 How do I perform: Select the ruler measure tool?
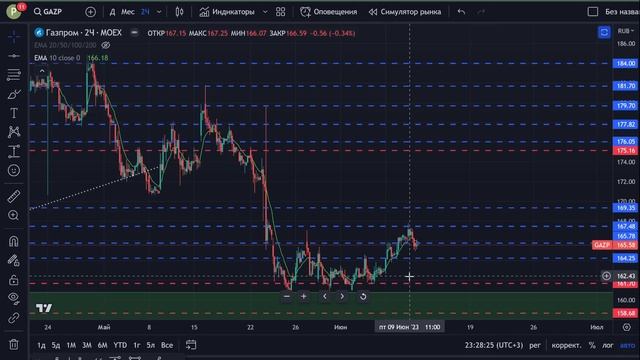coord(14,197)
